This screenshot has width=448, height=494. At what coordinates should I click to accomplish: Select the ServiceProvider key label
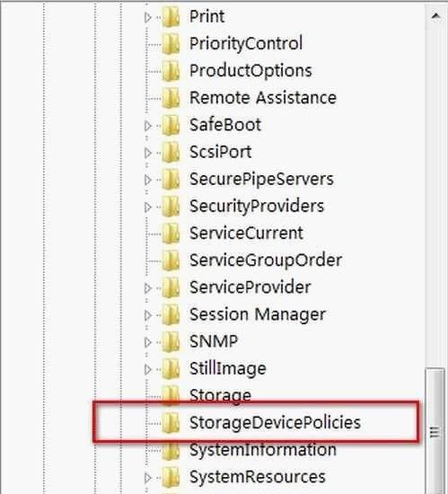point(250,287)
